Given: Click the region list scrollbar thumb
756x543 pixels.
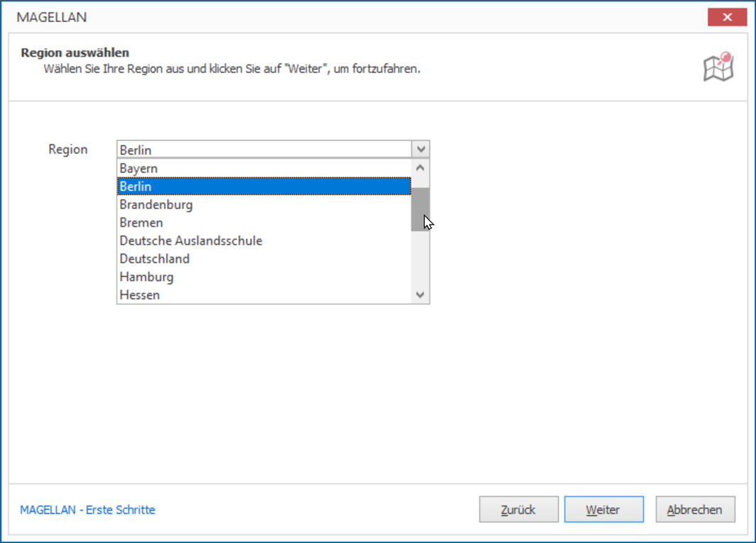Looking at the screenshot, I should click(x=420, y=210).
